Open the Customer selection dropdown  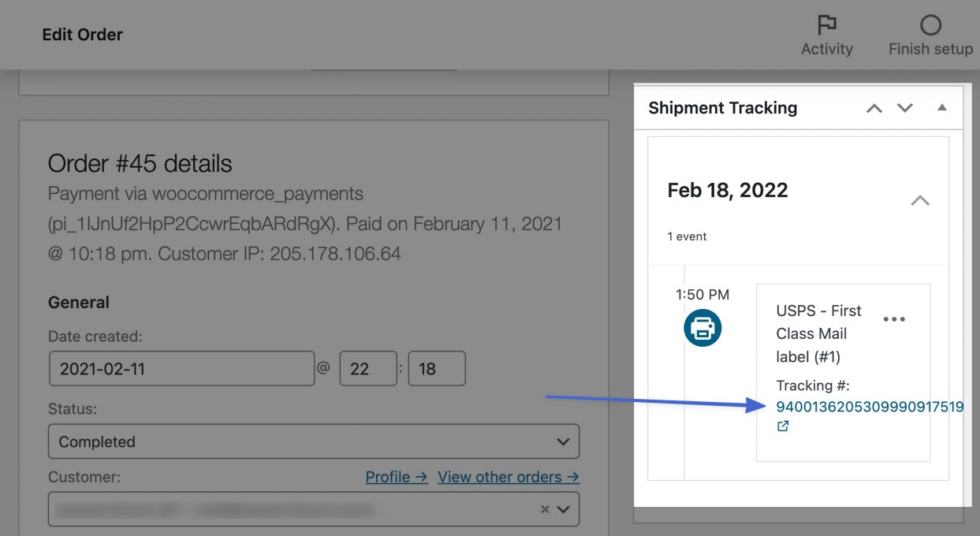(x=562, y=509)
